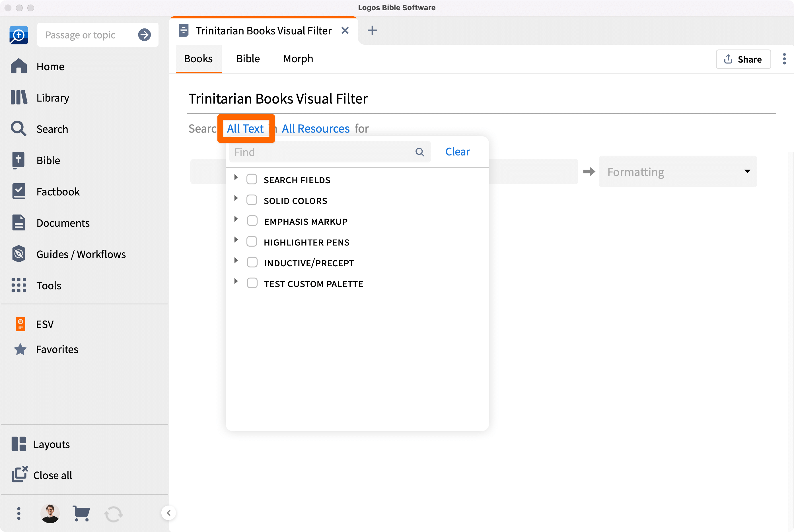Expand the TEST CUSTOM PALETTE group
The width and height of the screenshot is (794, 532).
(x=236, y=281)
